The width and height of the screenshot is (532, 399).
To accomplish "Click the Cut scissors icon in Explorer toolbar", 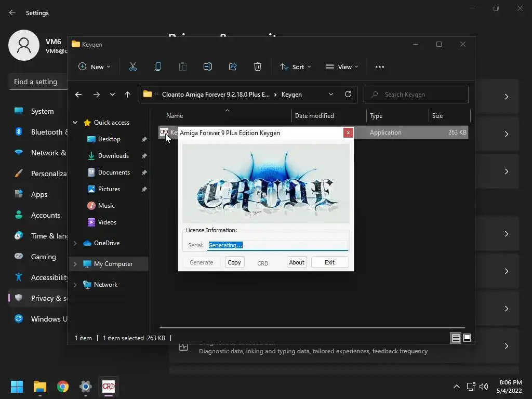I will click(x=132, y=67).
